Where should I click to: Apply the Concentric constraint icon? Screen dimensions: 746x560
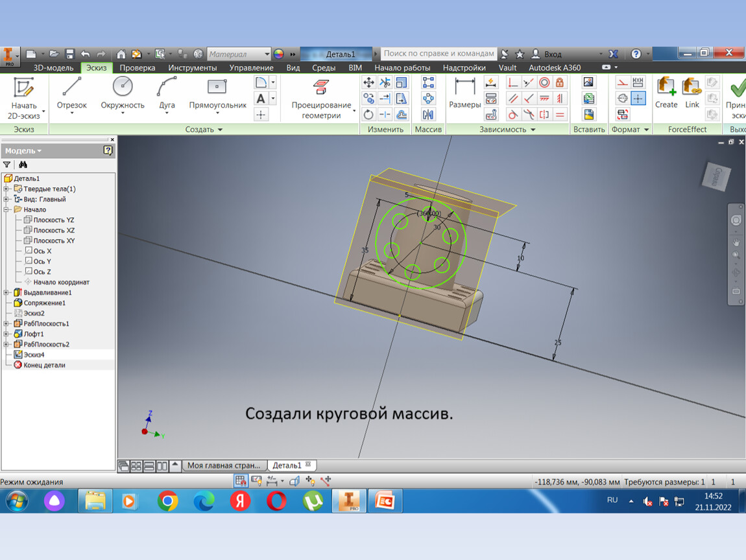pos(544,83)
